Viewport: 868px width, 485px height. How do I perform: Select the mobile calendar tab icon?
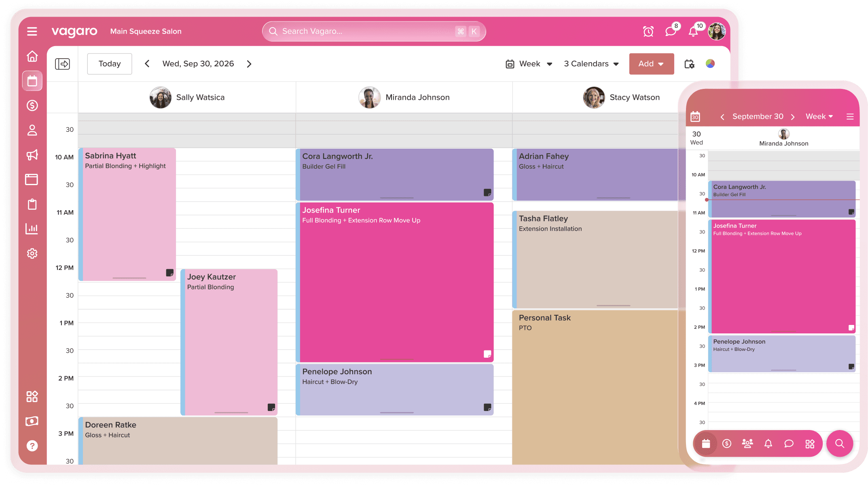pyautogui.click(x=706, y=444)
